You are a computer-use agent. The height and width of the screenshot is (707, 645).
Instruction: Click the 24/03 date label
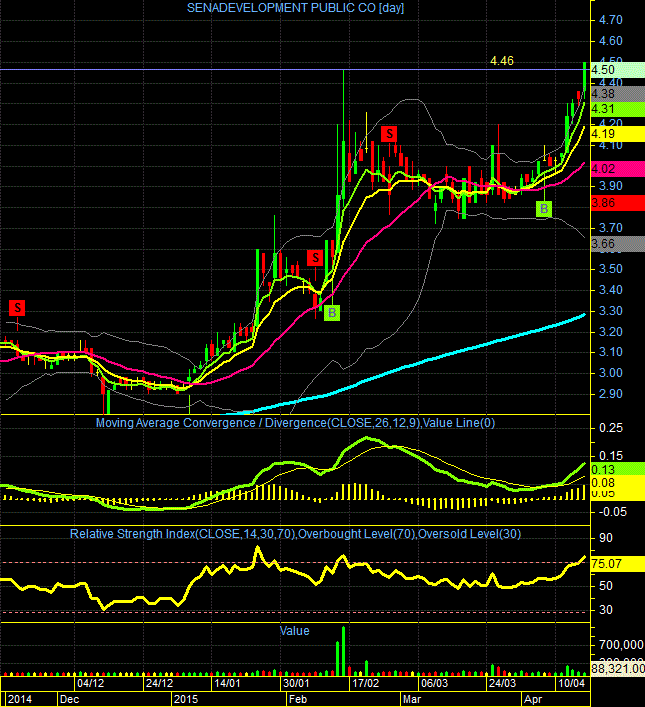coord(502,683)
